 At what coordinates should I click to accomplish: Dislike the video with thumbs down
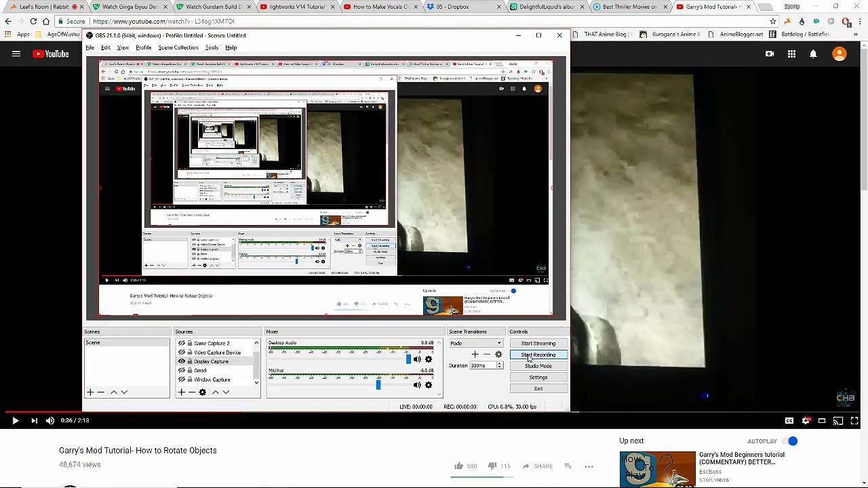[x=492, y=466]
